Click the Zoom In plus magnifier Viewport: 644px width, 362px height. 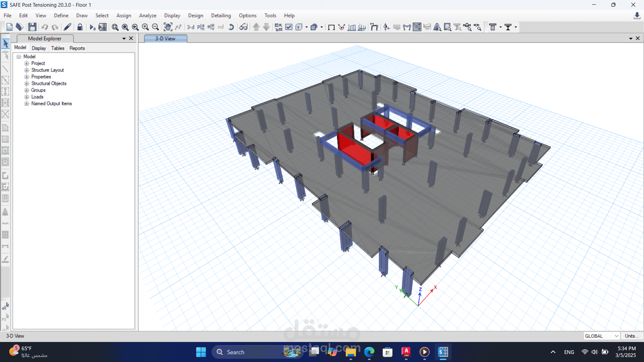click(x=145, y=27)
